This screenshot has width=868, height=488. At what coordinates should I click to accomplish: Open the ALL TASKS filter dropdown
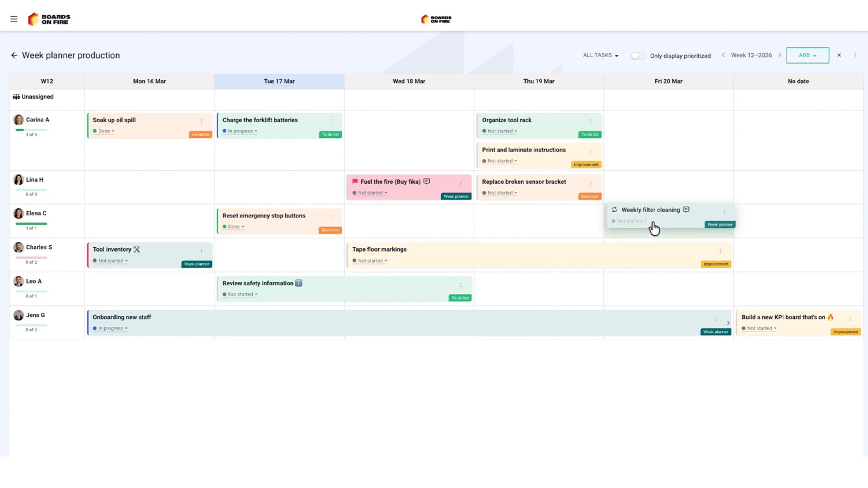pos(601,55)
